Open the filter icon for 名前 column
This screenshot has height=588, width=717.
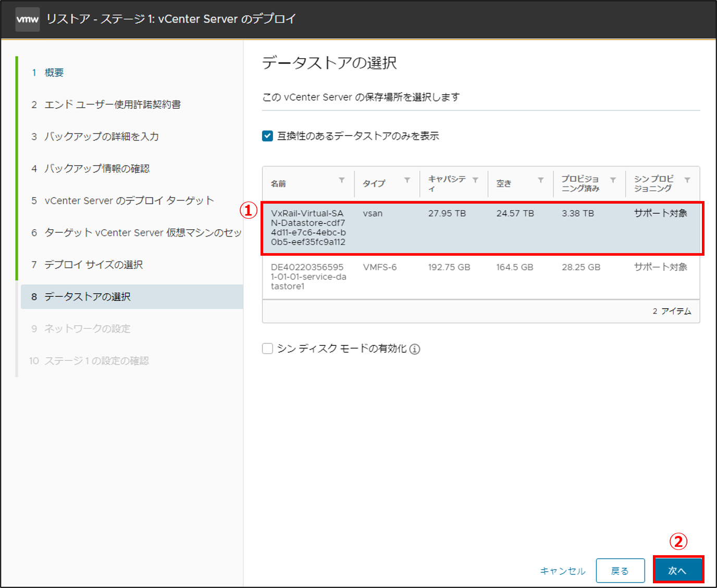tap(342, 180)
